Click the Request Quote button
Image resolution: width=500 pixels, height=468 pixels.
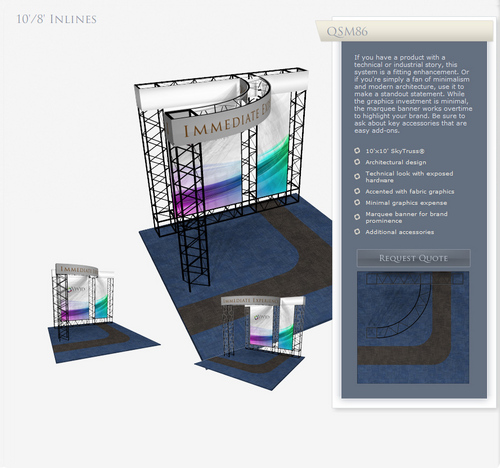413,258
